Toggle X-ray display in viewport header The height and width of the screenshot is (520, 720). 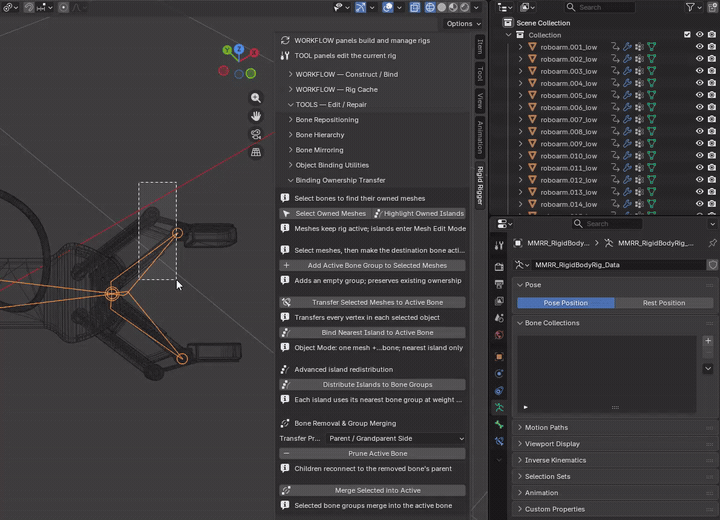point(415,7)
